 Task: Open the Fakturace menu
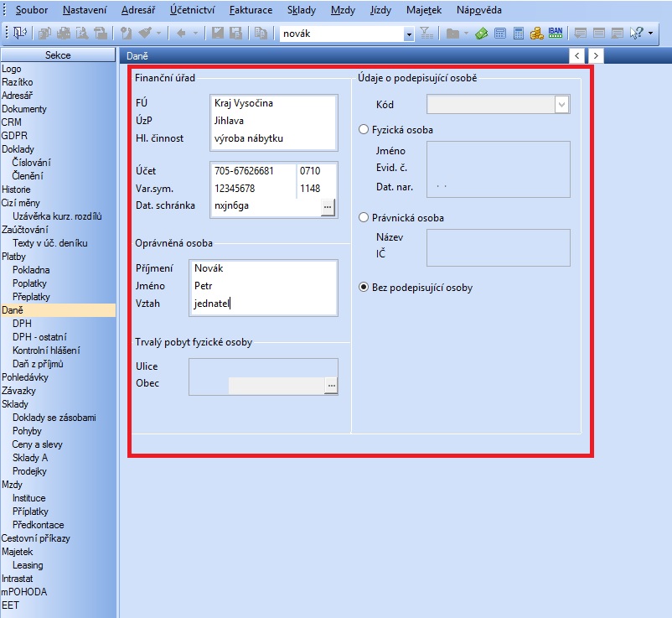pyautogui.click(x=251, y=11)
